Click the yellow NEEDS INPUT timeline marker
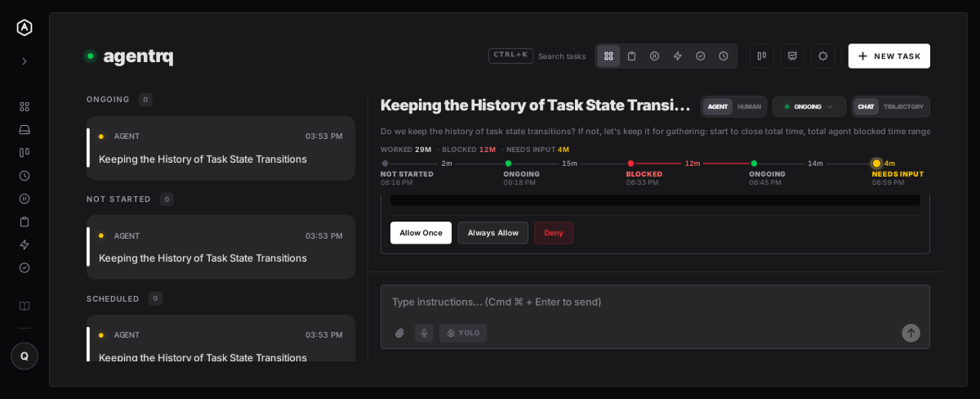 click(876, 164)
